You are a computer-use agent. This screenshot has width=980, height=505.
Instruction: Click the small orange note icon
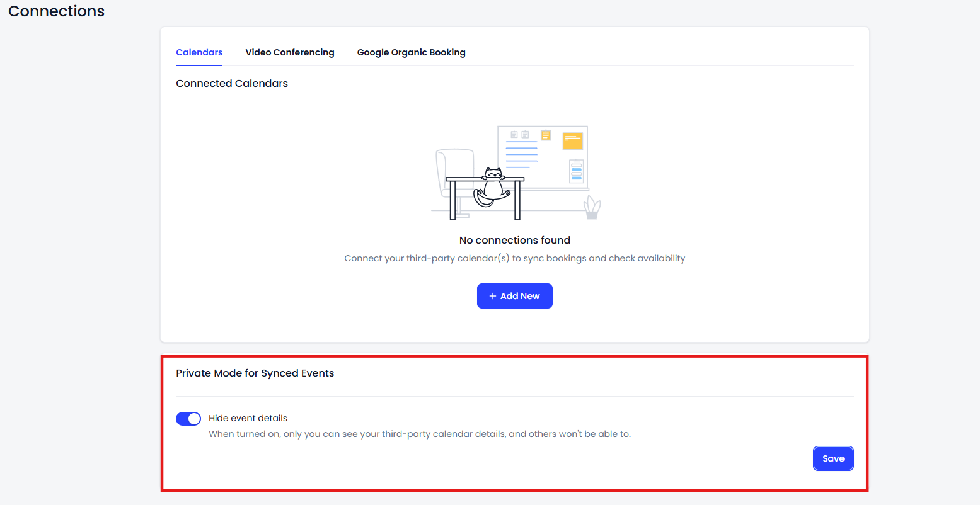pos(546,135)
